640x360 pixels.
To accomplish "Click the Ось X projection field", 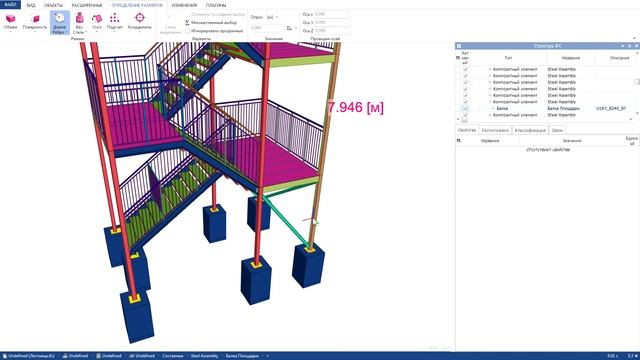I will pyautogui.click(x=332, y=14).
